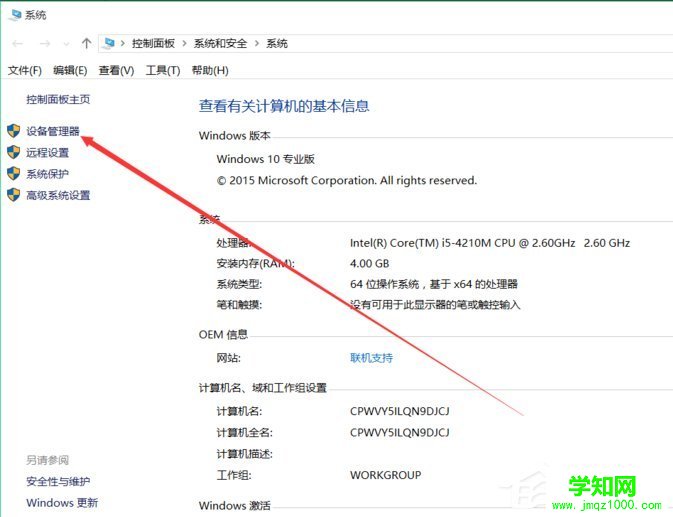Click the 笔和触摸 label

[x=239, y=305]
